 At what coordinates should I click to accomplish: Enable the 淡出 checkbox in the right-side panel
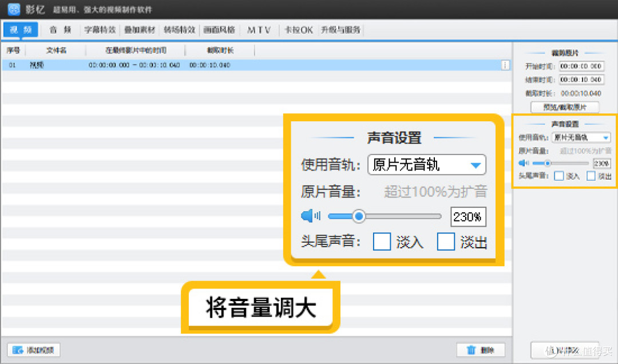pyautogui.click(x=591, y=176)
